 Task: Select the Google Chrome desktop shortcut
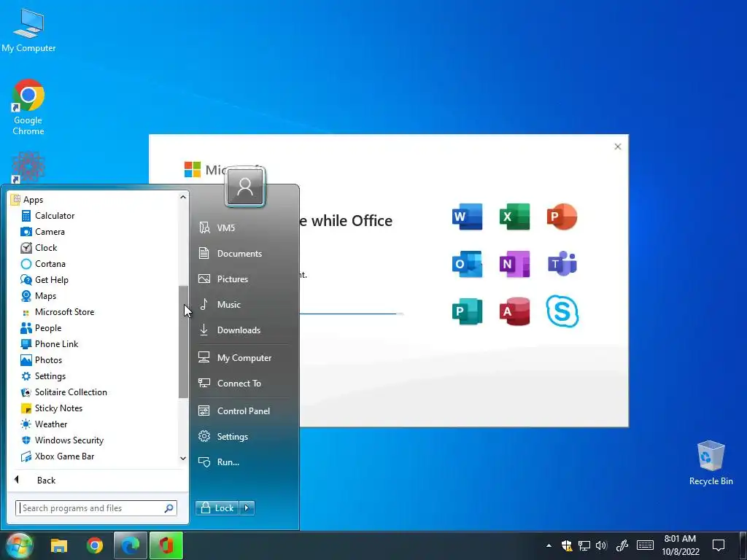[28, 108]
